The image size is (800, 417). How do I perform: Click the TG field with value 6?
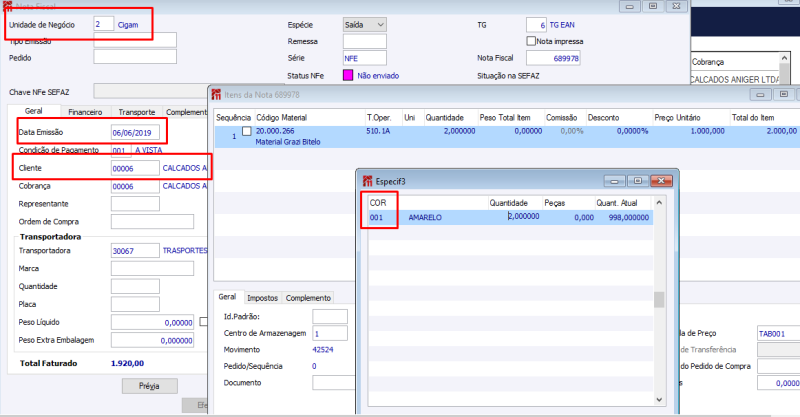(x=536, y=24)
